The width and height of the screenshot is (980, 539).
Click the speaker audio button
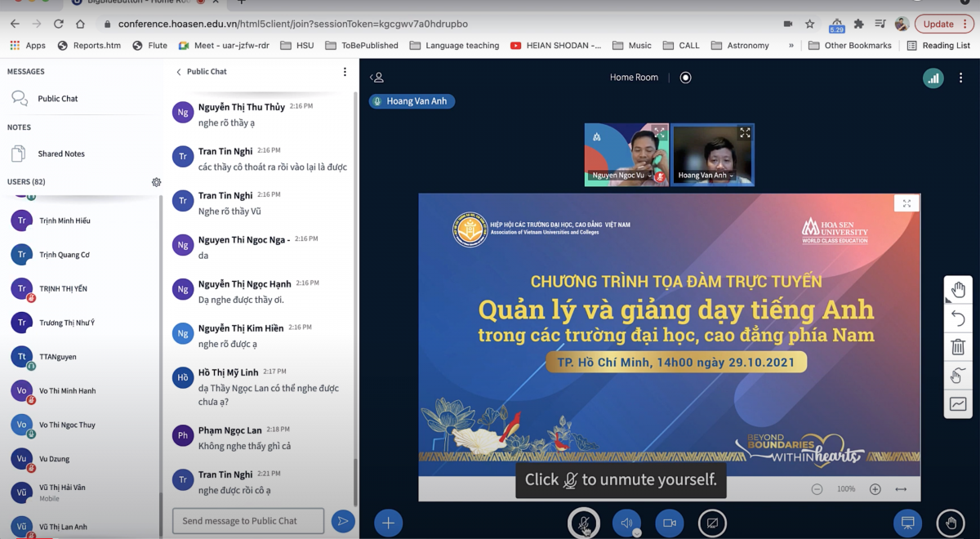[x=626, y=523]
